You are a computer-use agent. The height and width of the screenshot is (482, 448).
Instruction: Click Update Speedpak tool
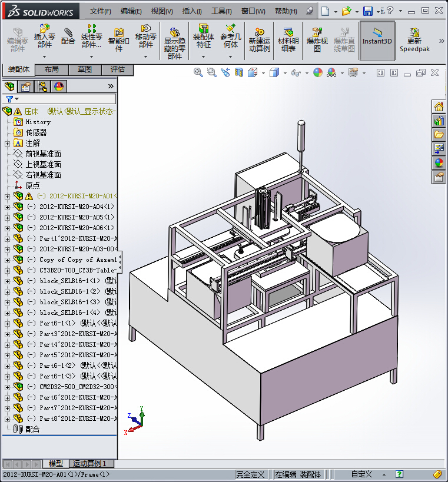[x=414, y=40]
